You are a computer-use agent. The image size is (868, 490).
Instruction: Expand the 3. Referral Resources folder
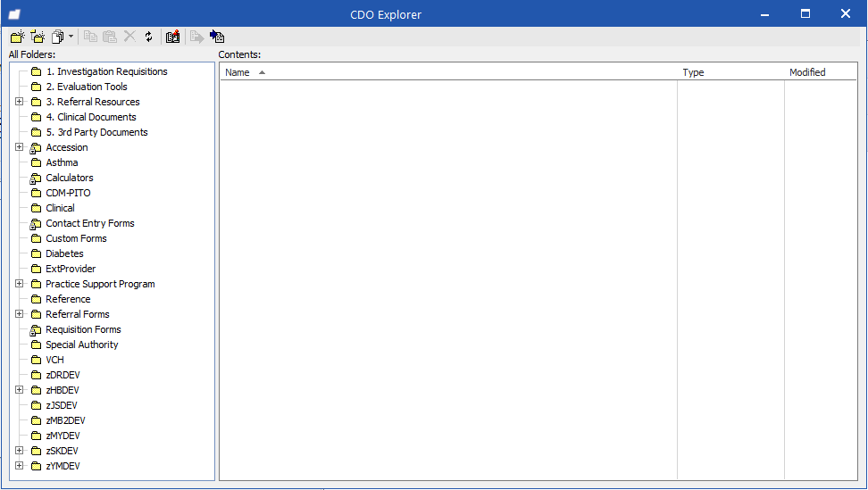click(19, 101)
